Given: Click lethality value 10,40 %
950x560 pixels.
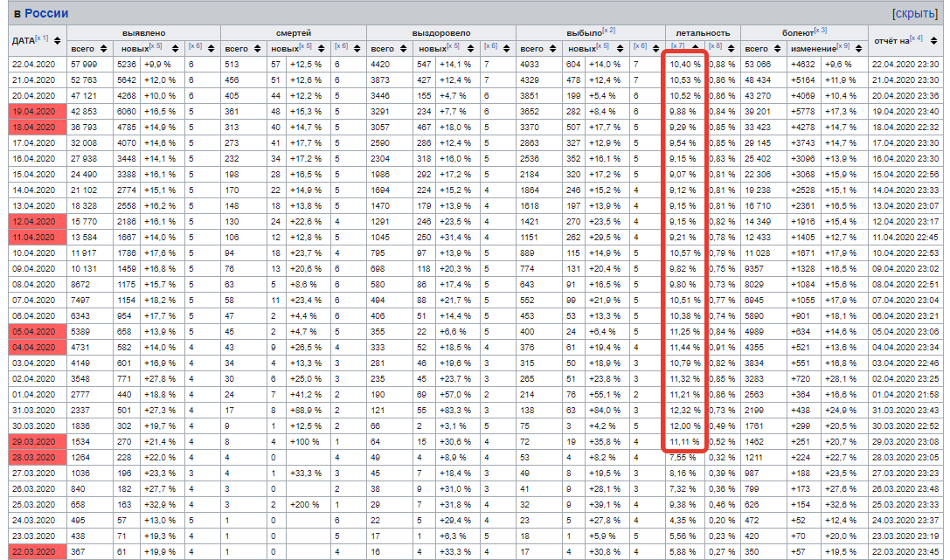Looking at the screenshot, I should (684, 64).
